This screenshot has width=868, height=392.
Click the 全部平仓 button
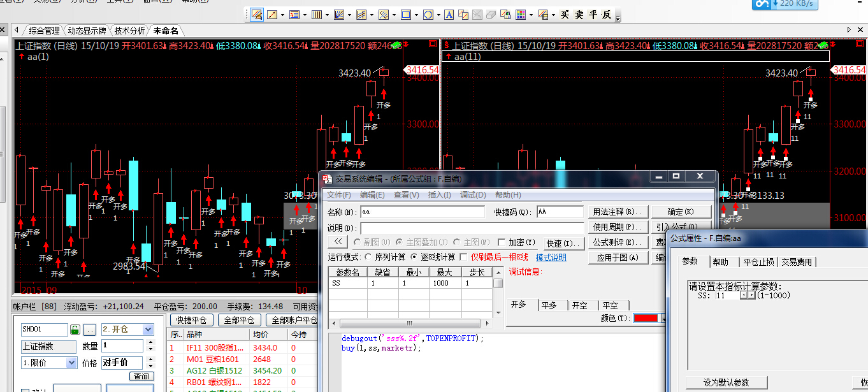(239, 320)
